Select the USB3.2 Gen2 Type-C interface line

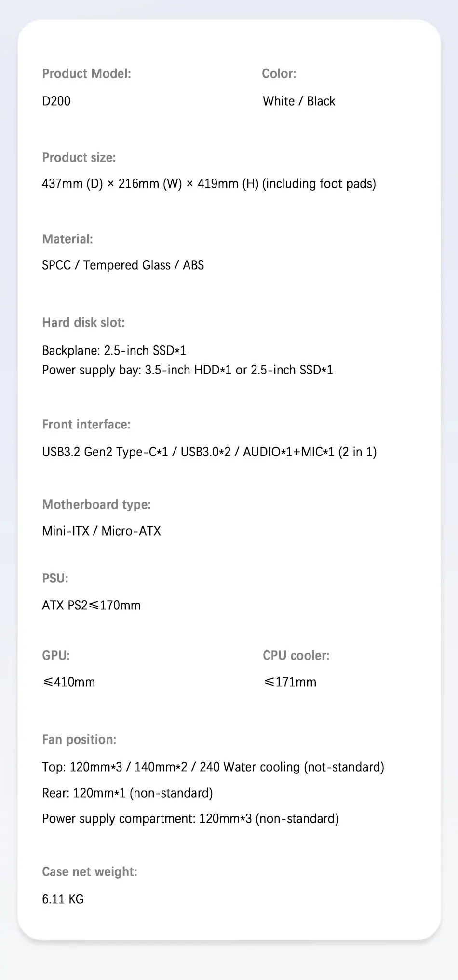[x=209, y=452]
